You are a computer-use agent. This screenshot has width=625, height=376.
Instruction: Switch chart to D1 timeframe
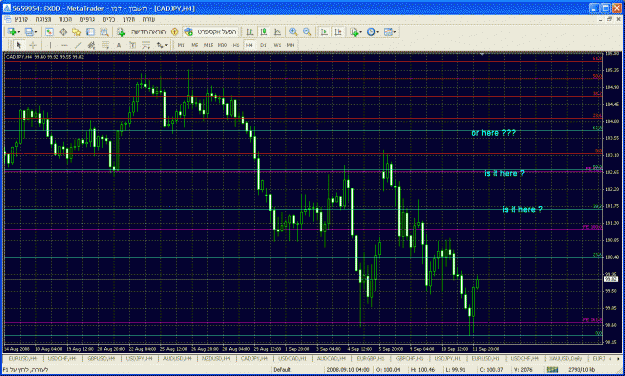[263, 45]
